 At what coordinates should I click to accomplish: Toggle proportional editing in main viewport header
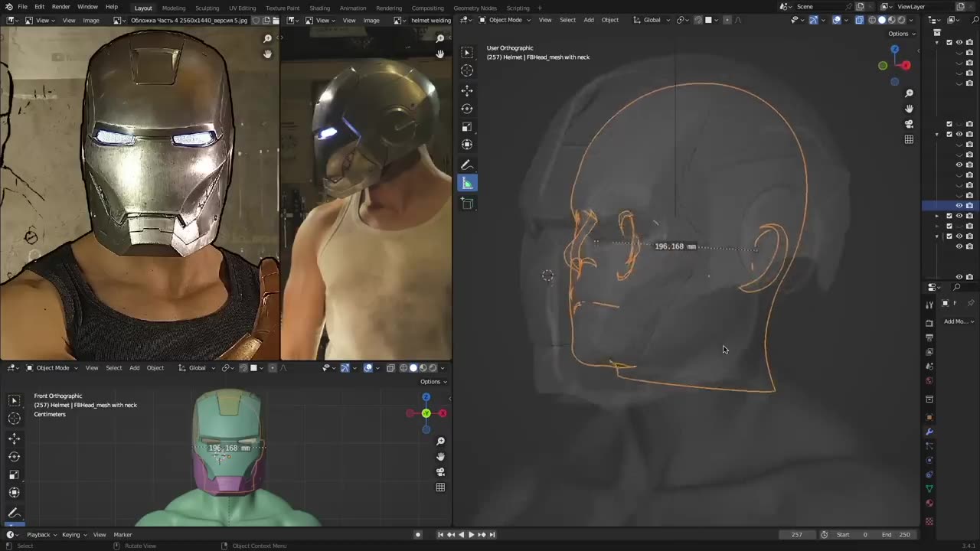pyautogui.click(x=727, y=20)
